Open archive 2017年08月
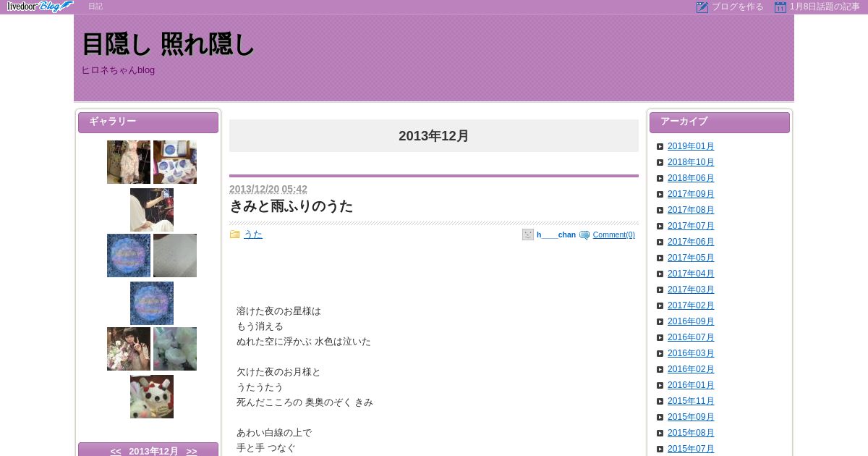868x456 pixels. tap(691, 210)
